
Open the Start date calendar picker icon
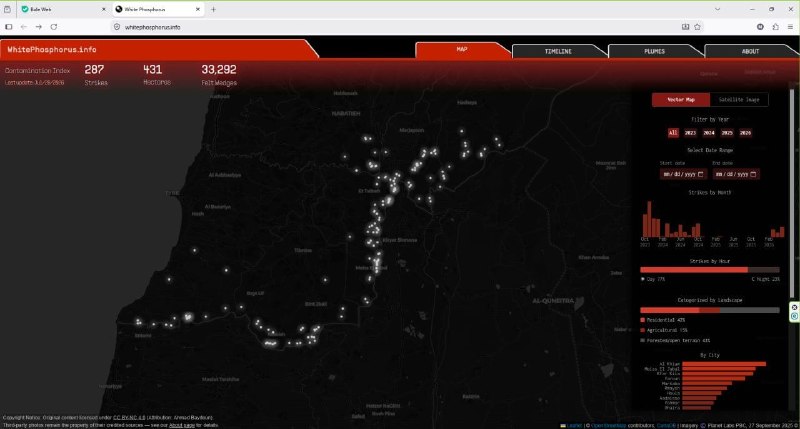701,174
